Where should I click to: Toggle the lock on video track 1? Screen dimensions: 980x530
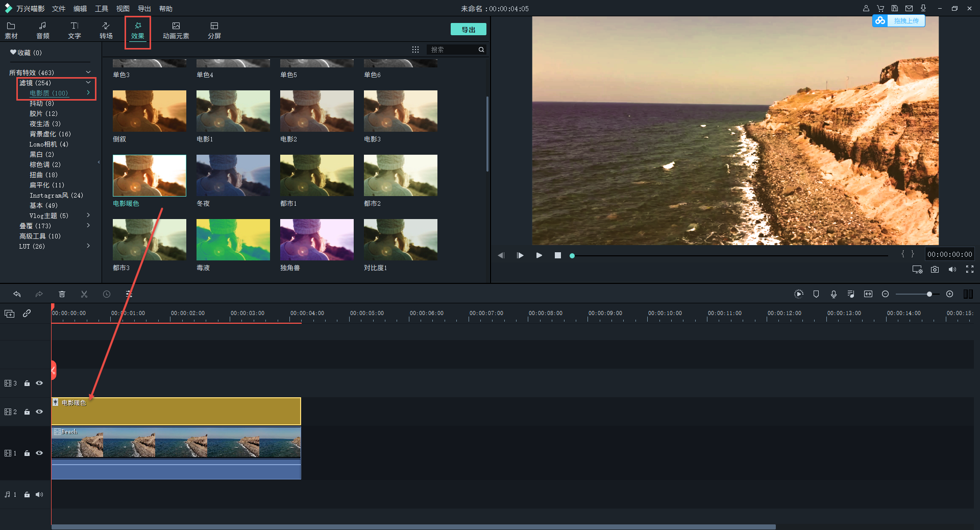[27, 453]
